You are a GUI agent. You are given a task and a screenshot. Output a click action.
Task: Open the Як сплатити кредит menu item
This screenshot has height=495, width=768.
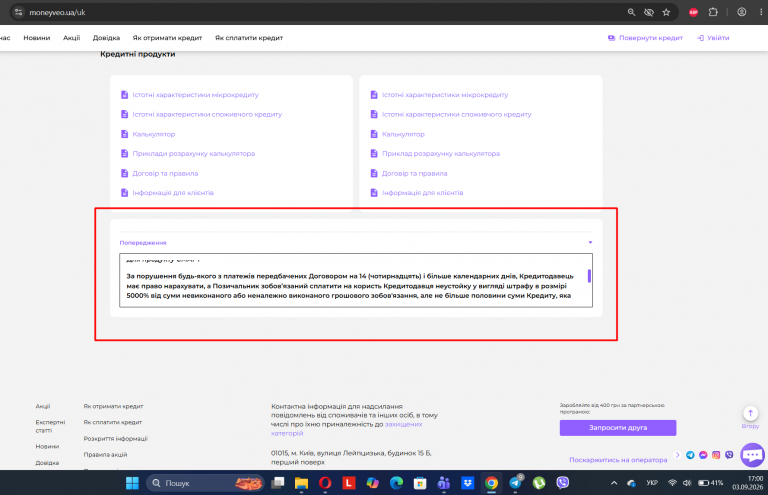[x=249, y=38]
